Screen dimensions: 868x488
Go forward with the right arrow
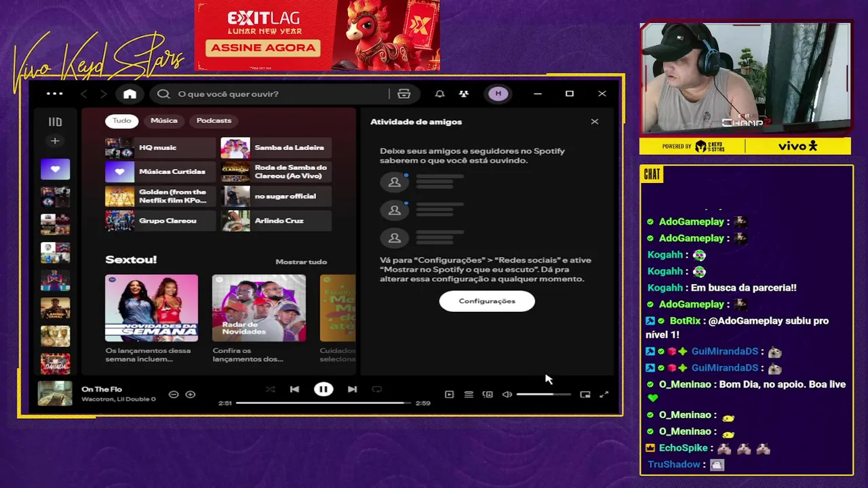click(103, 94)
